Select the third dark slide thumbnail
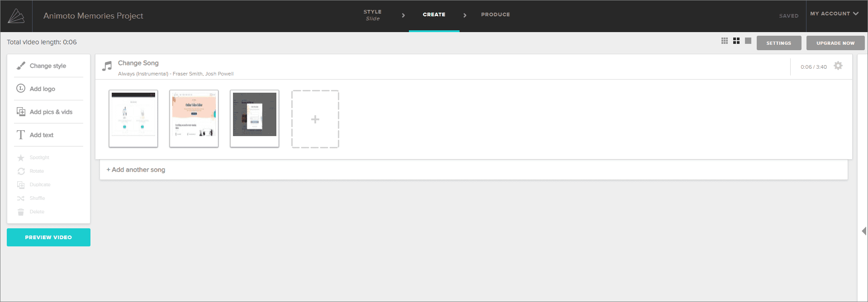 [254, 118]
